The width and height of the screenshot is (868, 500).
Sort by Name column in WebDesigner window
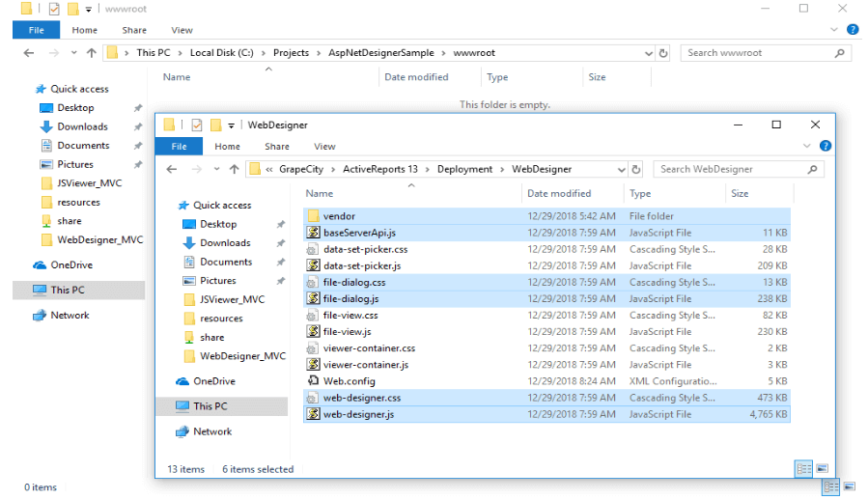[x=320, y=194]
